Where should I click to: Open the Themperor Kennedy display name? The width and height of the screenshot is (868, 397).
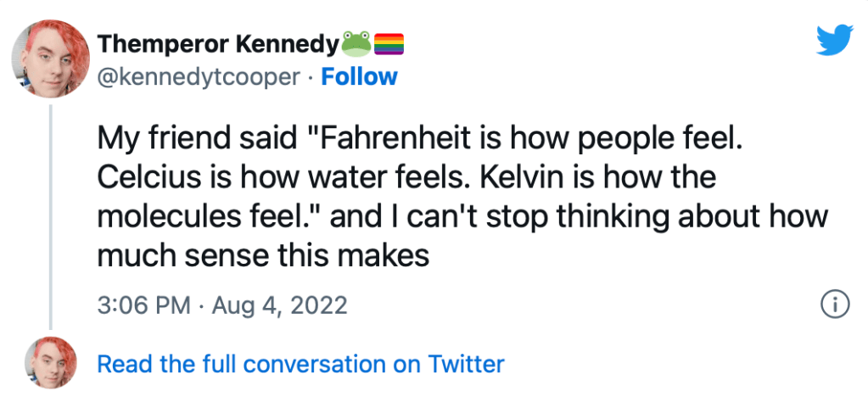pos(218,41)
